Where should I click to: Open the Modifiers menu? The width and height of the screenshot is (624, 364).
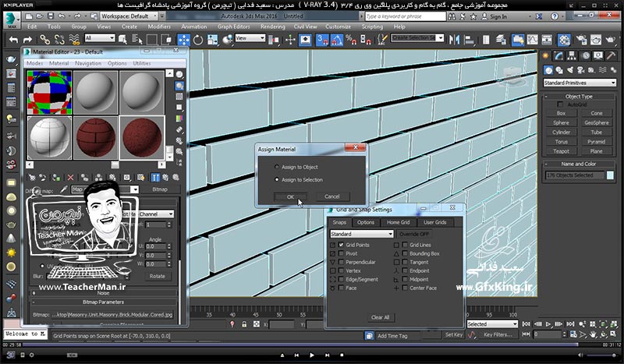pyautogui.click(x=159, y=27)
